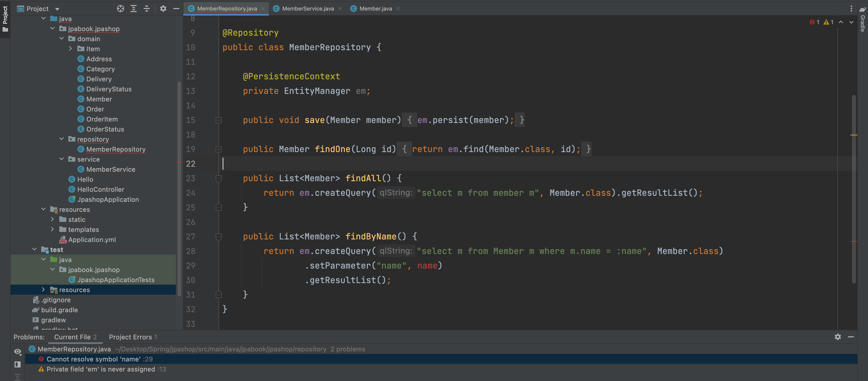The height and width of the screenshot is (381, 868).
Task: Expand the templates folder
Action: click(x=52, y=229)
